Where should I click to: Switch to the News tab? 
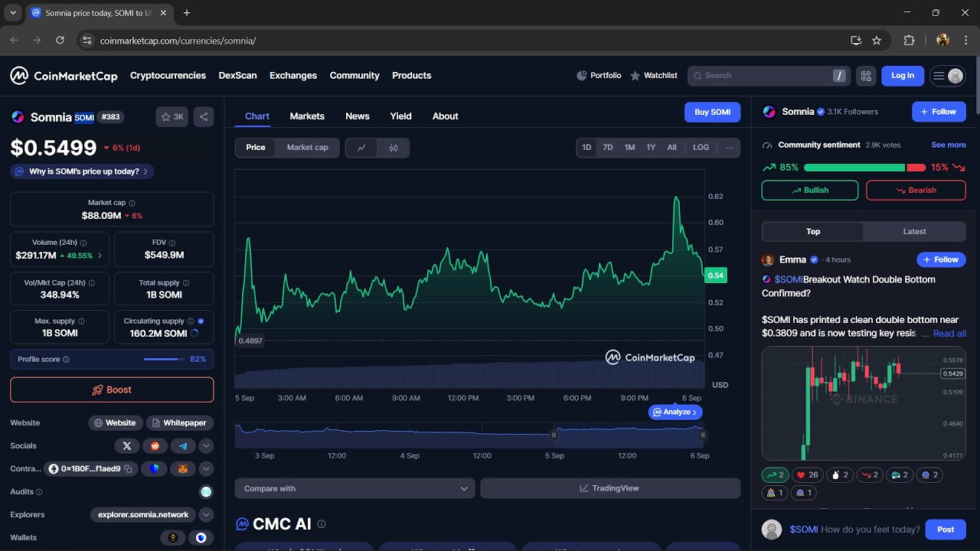coord(358,116)
